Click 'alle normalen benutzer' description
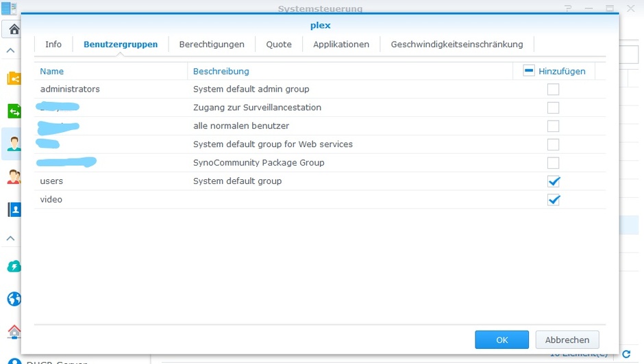644x364 pixels. pos(241,126)
